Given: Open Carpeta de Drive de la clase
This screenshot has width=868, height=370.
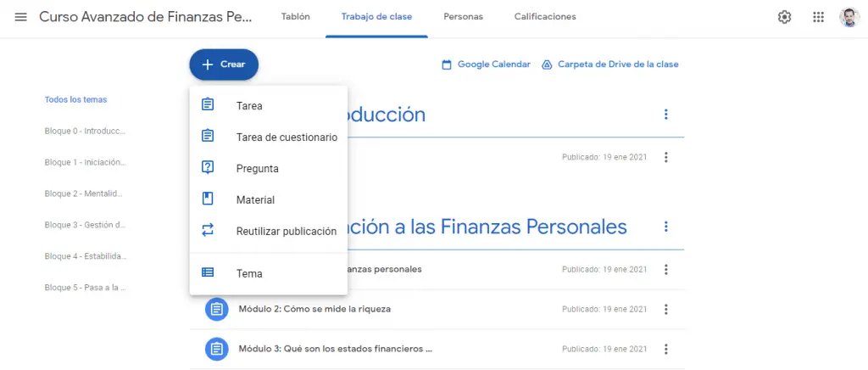Looking at the screenshot, I should 618,64.
